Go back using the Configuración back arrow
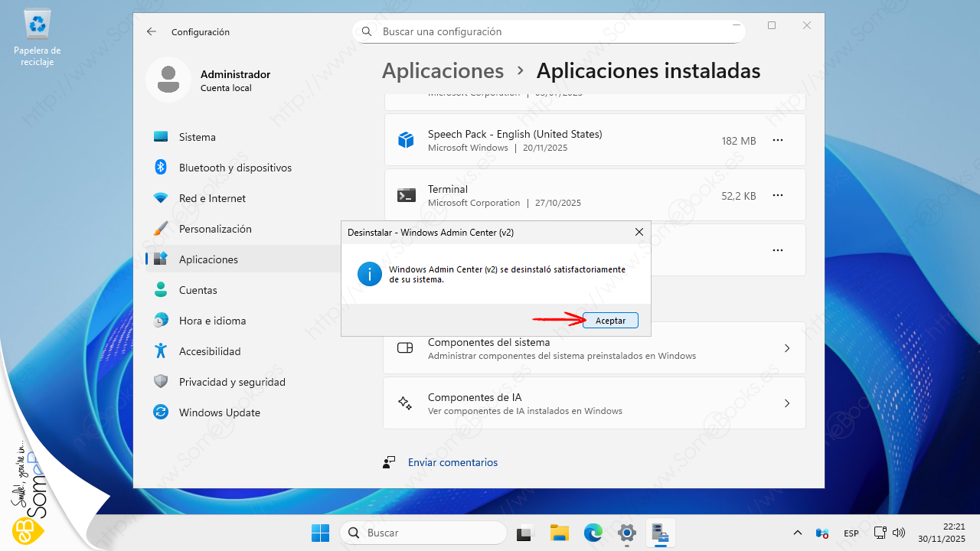This screenshot has width=980, height=551. pyautogui.click(x=152, y=31)
